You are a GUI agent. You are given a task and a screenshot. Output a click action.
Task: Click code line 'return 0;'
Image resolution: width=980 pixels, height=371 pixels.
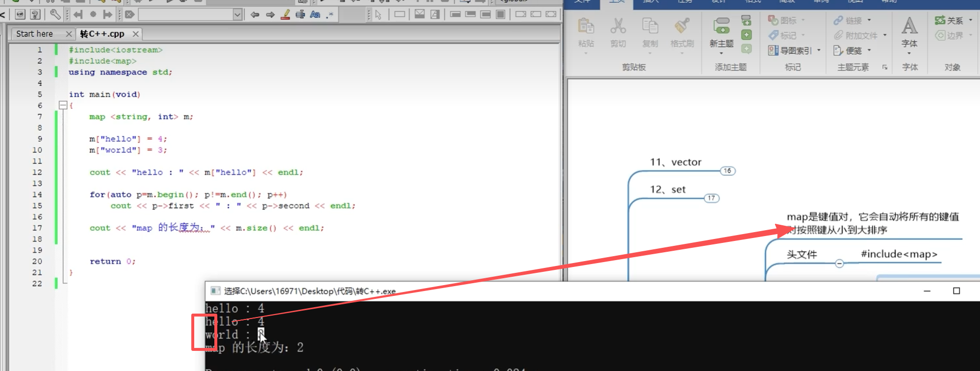coord(112,262)
